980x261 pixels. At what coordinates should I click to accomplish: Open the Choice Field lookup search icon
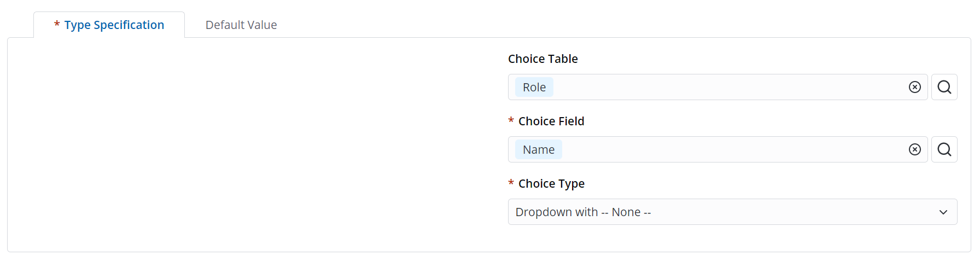coord(944,149)
